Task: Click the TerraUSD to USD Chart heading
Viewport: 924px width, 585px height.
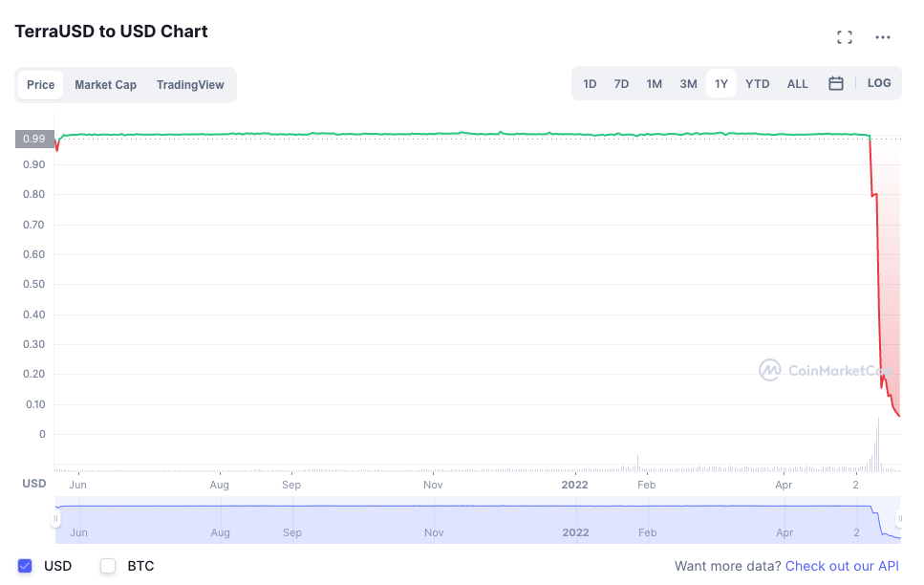Action: pos(112,32)
